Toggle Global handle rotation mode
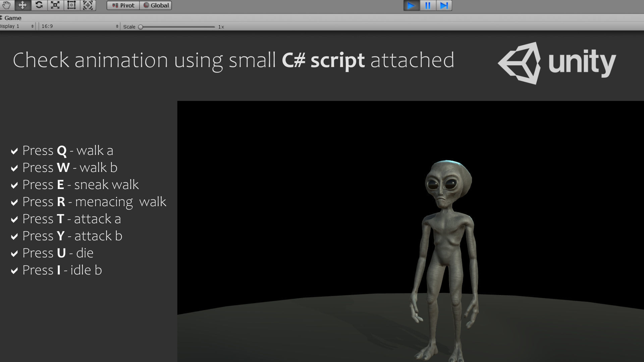 (156, 5)
